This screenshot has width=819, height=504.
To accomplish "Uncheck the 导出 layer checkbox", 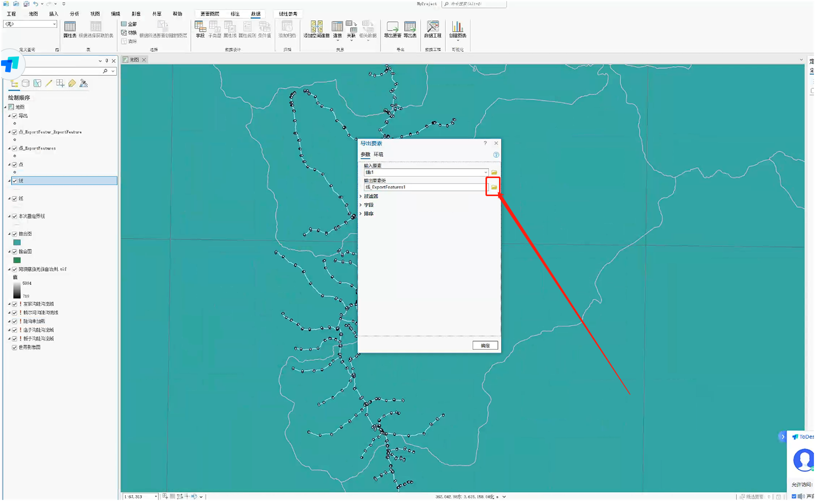I will click(15, 116).
